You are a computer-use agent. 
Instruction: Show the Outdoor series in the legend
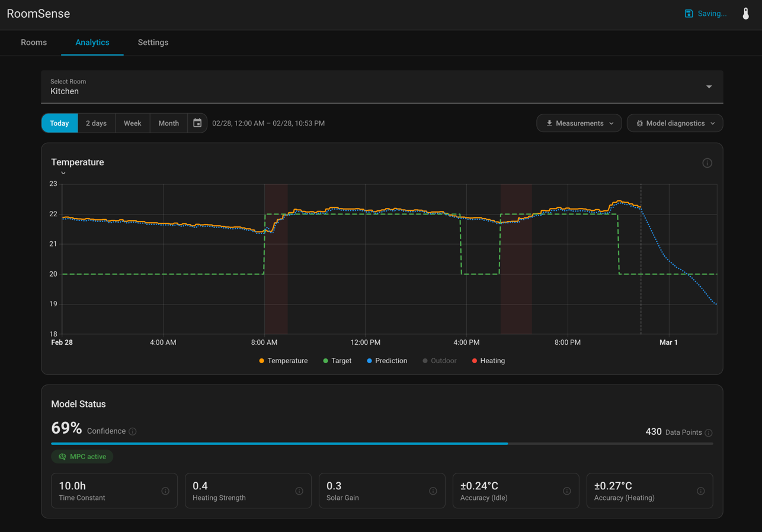pos(439,361)
